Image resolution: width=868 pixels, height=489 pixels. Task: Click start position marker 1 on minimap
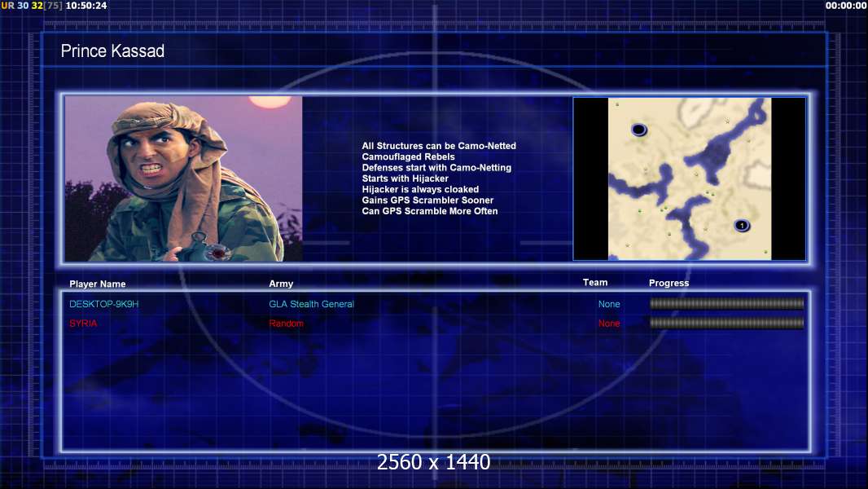coord(742,226)
